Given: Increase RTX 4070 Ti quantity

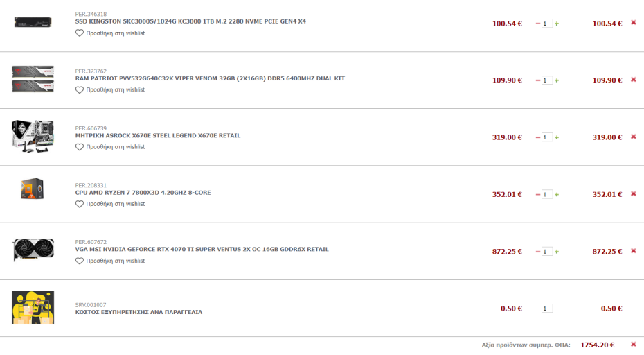Looking at the screenshot, I should pyautogui.click(x=557, y=252).
